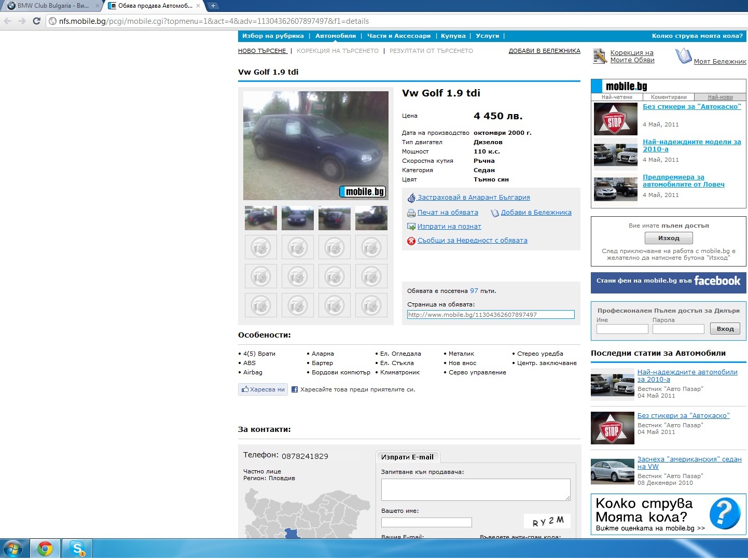Select fourth car thumbnail photo
Viewport: 748px width, 560px height.
[x=371, y=218]
